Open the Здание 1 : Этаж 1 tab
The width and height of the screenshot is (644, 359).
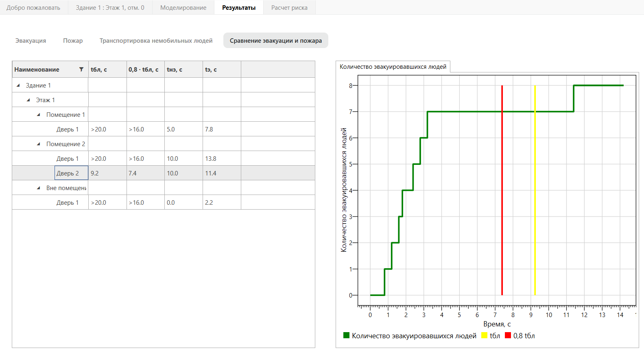point(110,8)
